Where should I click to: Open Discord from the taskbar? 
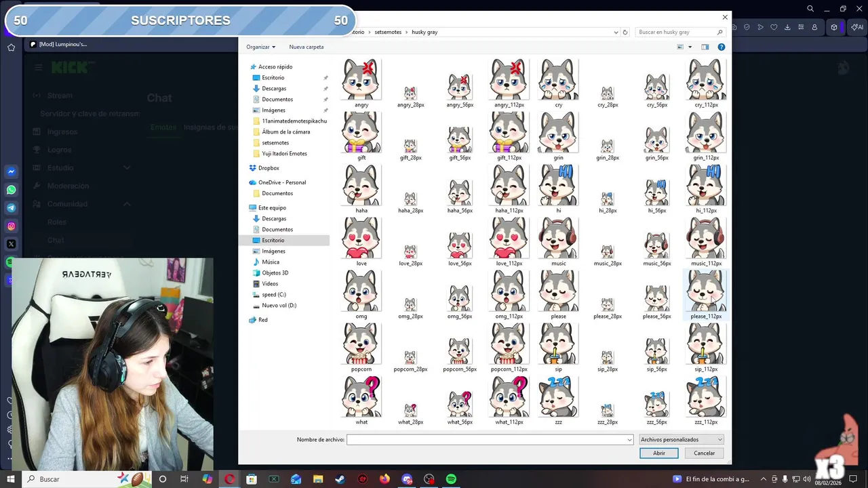(407, 479)
